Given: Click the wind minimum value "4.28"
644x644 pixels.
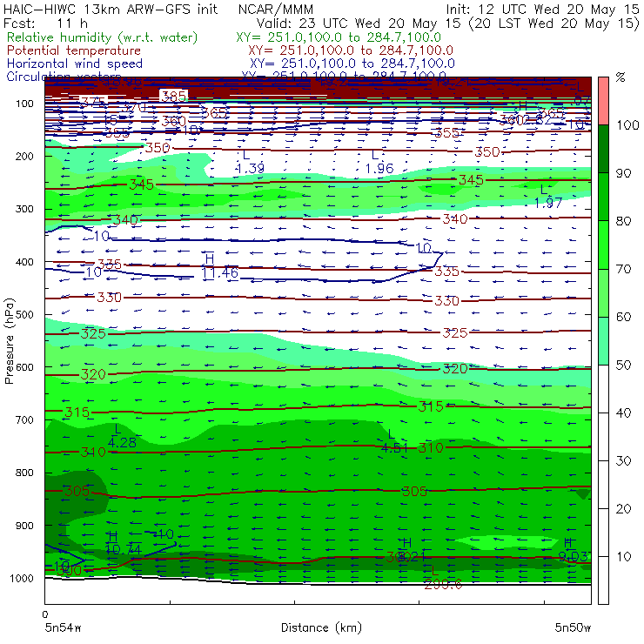Looking at the screenshot, I should coord(122,443).
